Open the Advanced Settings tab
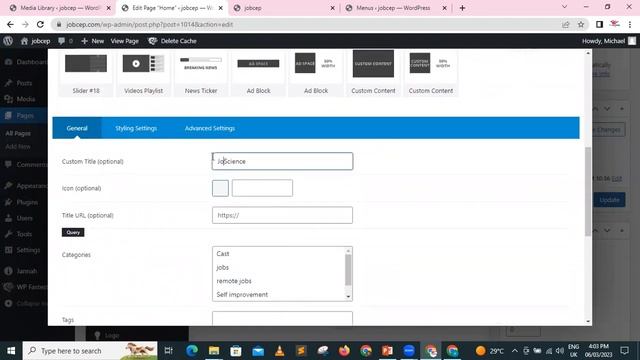The image size is (640, 360). tap(210, 128)
